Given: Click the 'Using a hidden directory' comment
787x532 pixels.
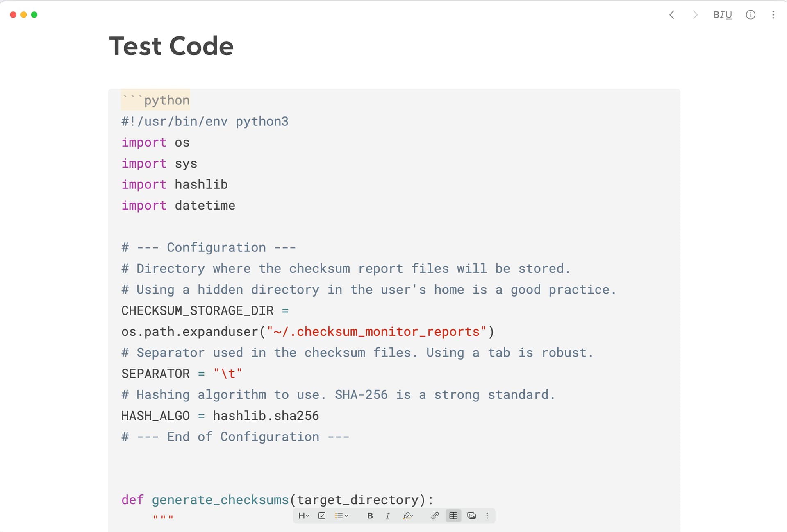Looking at the screenshot, I should click(368, 290).
